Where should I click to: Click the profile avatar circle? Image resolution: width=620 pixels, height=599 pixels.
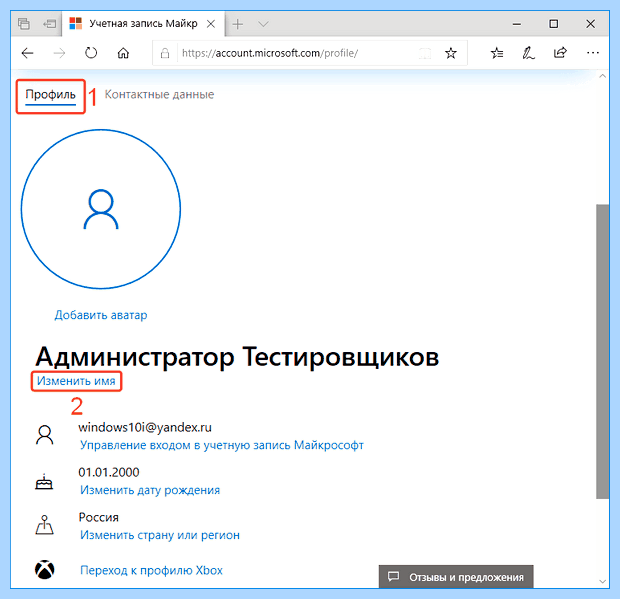click(101, 209)
